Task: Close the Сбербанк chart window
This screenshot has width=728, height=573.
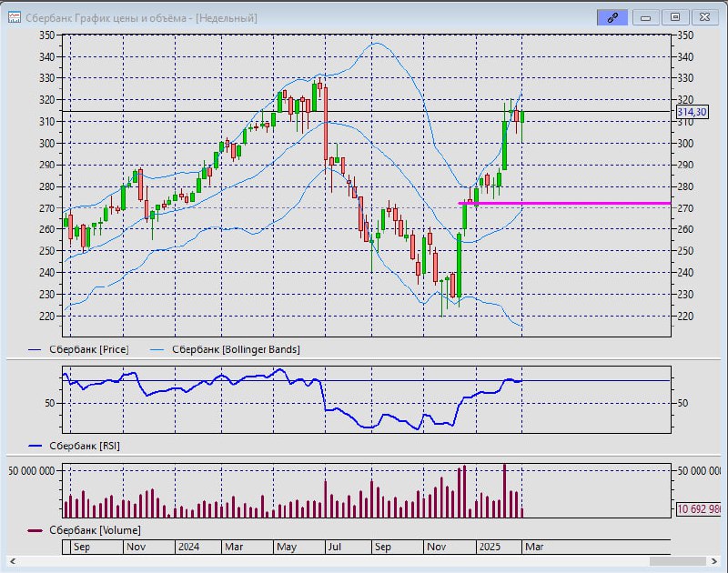Action: pyautogui.click(x=704, y=17)
